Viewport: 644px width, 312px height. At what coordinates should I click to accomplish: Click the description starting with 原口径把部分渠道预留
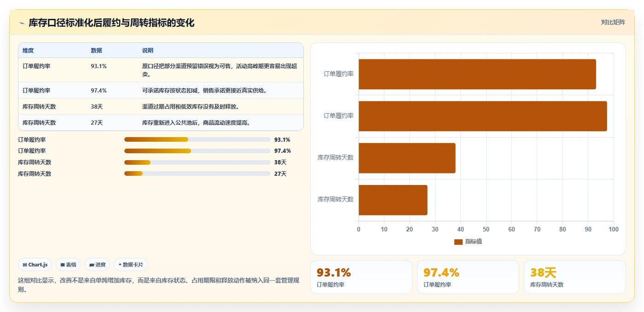(220, 70)
